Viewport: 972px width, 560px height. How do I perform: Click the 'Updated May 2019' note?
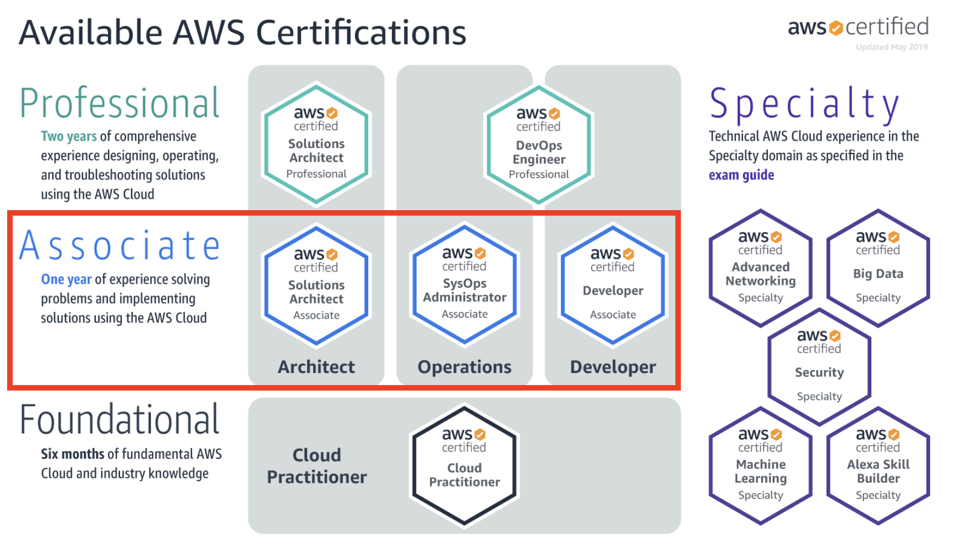point(892,47)
